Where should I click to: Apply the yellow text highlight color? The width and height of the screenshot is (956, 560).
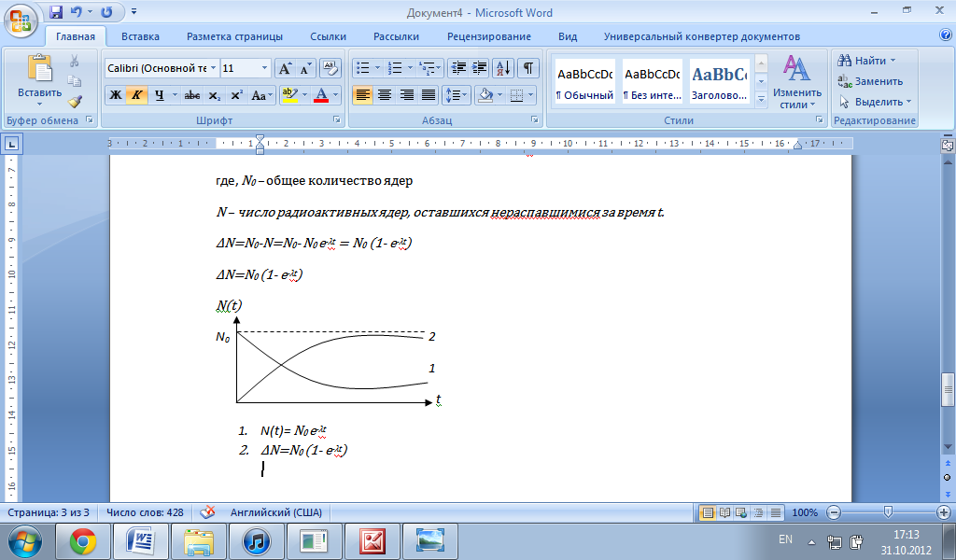[x=289, y=95]
